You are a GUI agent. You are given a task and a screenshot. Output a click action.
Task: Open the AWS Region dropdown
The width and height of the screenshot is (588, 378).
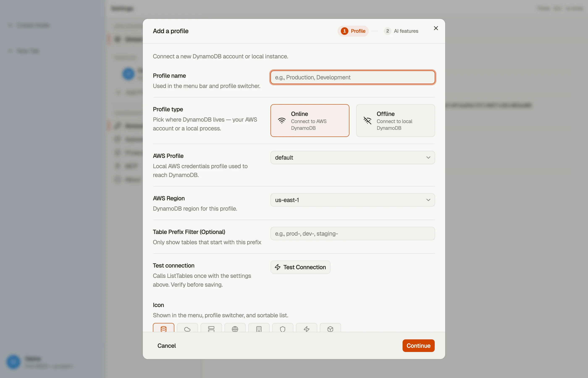[352, 200]
